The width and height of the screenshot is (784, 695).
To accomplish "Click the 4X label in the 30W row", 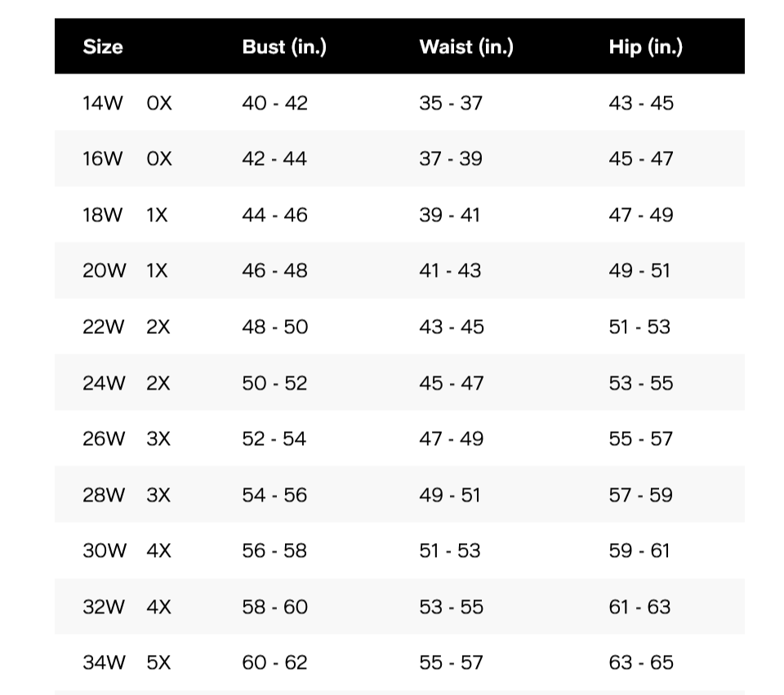I will point(158,550).
